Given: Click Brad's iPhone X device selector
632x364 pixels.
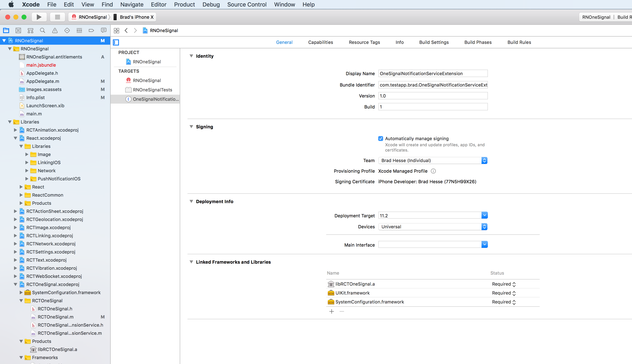Looking at the screenshot, I should tap(134, 17).
